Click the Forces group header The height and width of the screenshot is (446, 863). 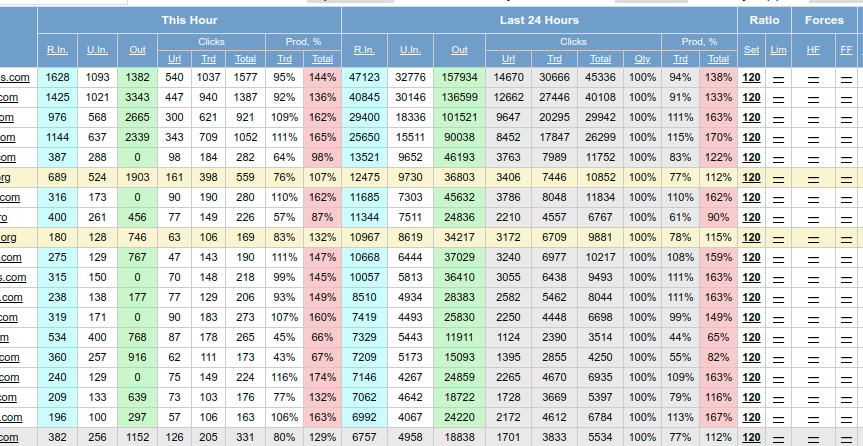(x=824, y=20)
